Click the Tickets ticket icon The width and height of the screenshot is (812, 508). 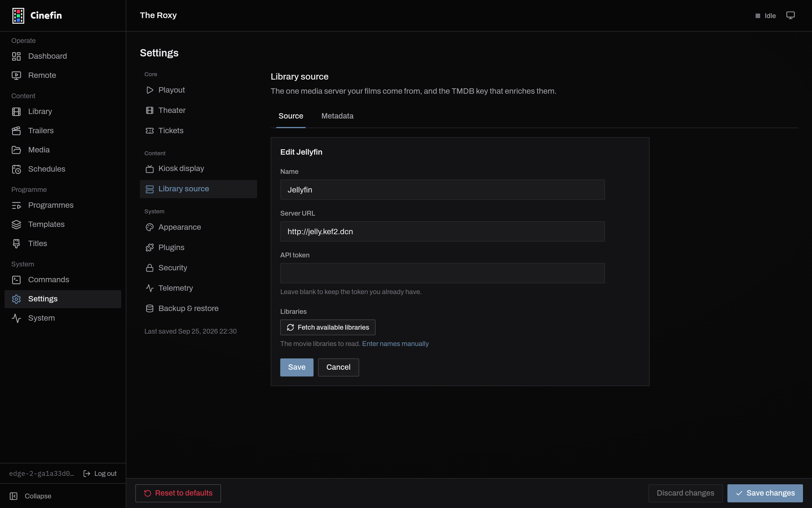[150, 131]
